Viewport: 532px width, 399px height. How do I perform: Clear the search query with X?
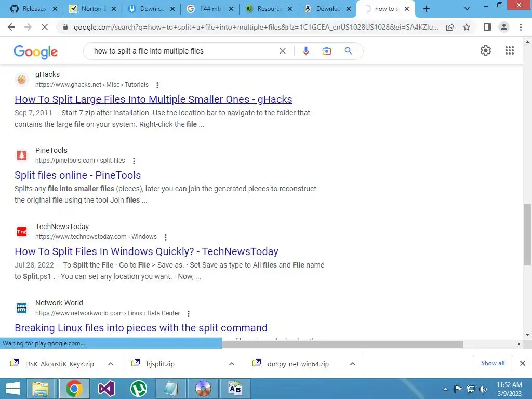pyautogui.click(x=282, y=51)
